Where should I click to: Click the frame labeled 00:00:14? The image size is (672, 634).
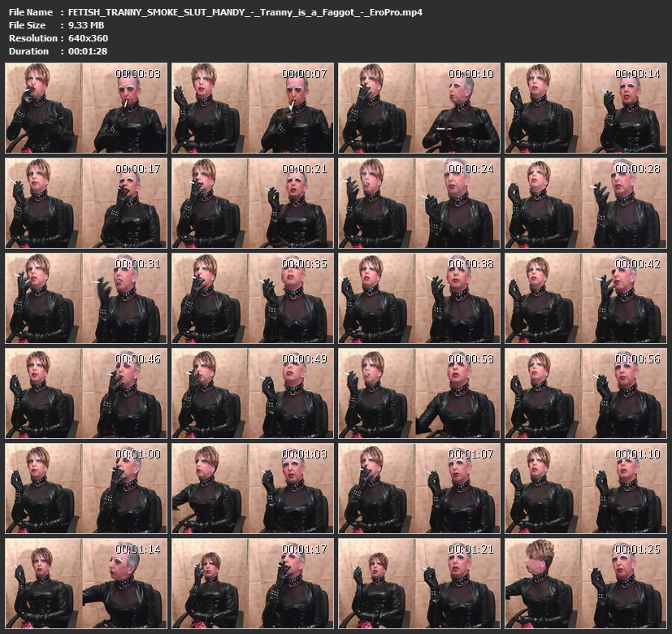click(x=585, y=108)
